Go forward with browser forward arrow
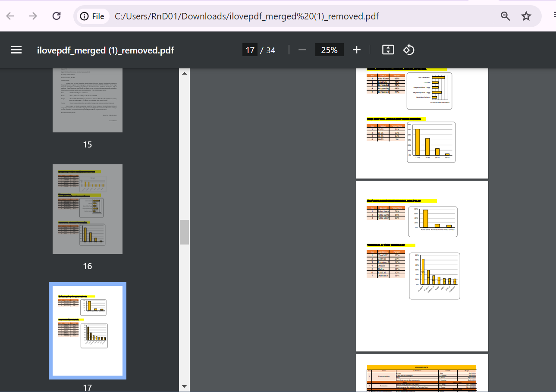Image resolution: width=556 pixels, height=392 pixels. (33, 16)
